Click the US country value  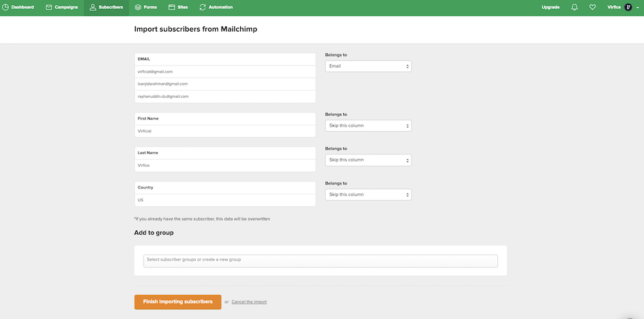[x=225, y=200]
